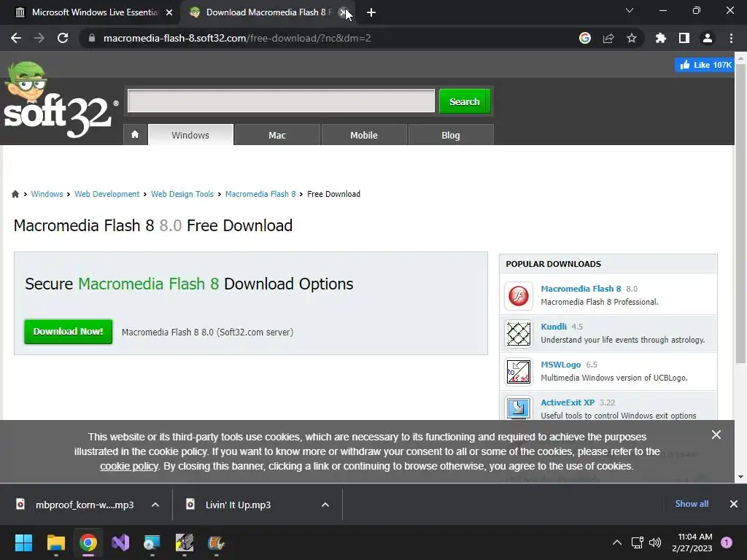The width and height of the screenshot is (747, 560).
Task: Click the Chrome taskbar icon
Action: (x=88, y=542)
